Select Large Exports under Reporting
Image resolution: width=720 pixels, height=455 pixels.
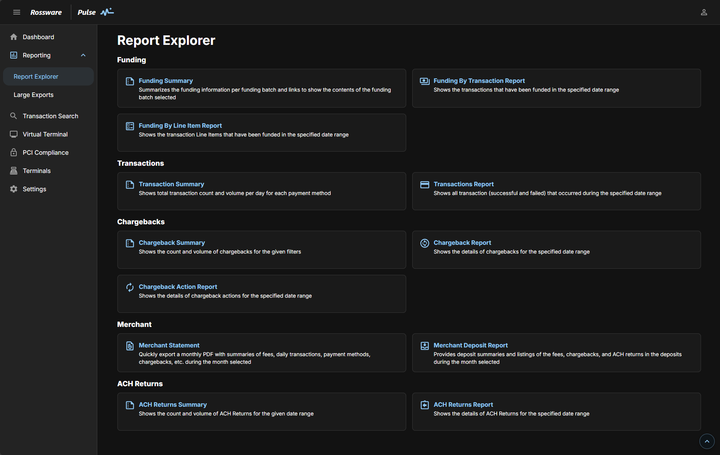point(34,95)
